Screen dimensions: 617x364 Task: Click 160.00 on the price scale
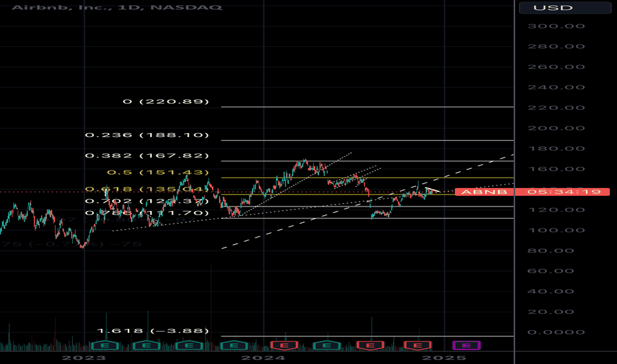[556, 169]
